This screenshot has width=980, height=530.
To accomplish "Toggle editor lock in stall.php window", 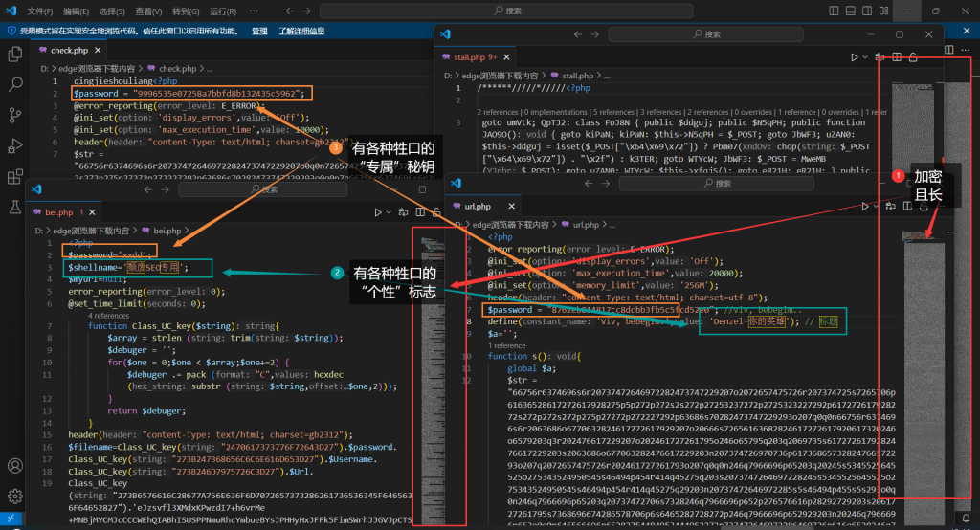I will tap(913, 56).
